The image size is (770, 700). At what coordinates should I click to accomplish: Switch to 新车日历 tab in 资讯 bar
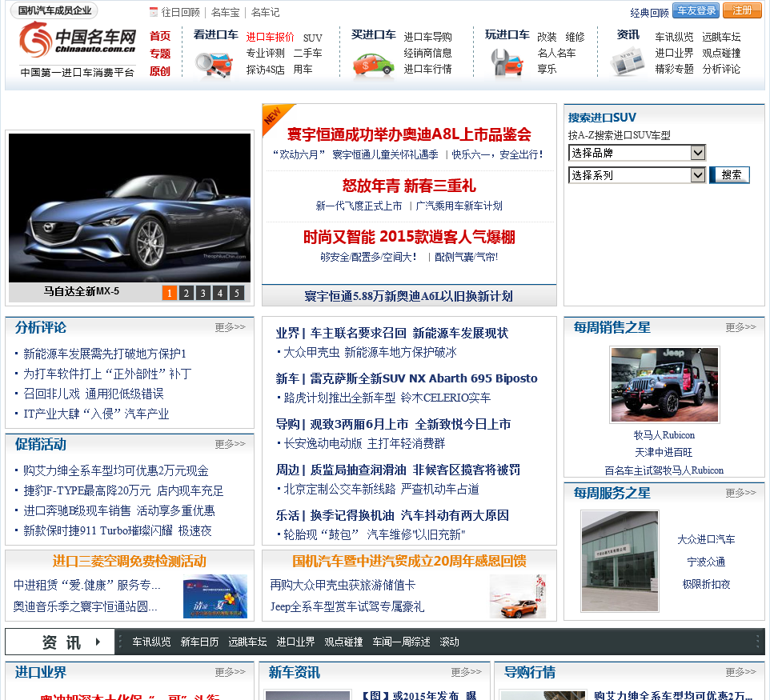coord(199,642)
